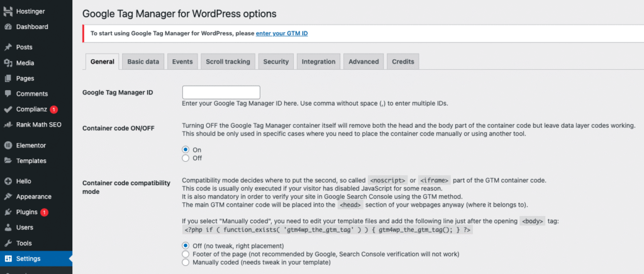Screen dimensions: 644x274
Task: Click the Google Tag Manager ID field
Action: (x=221, y=93)
